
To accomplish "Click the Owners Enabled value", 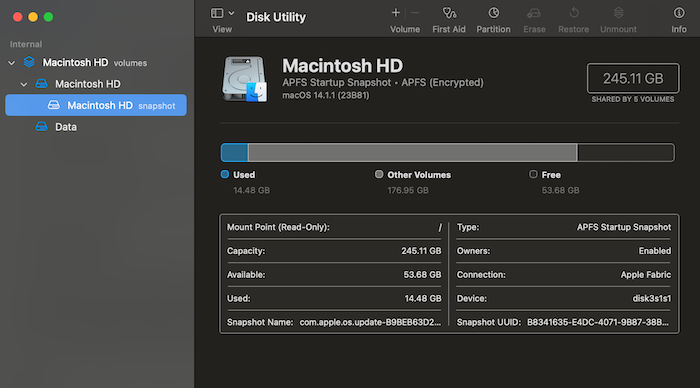I will click(654, 251).
